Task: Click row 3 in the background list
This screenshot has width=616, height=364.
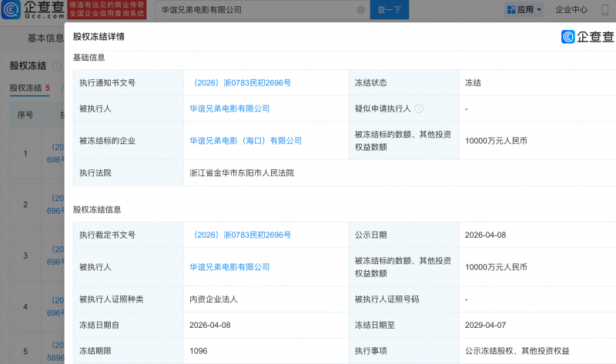Action: pyautogui.click(x=26, y=255)
